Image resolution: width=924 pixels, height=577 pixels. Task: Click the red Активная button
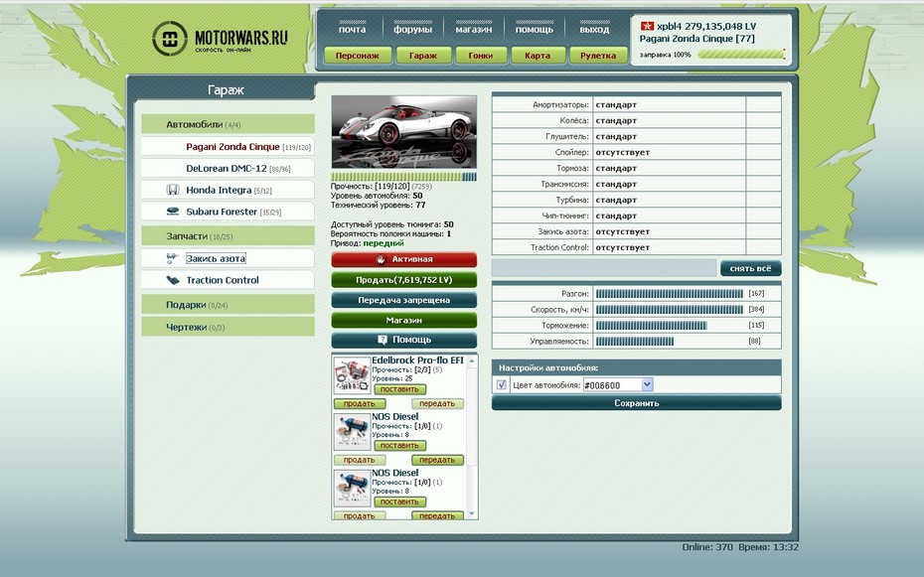pyautogui.click(x=403, y=259)
